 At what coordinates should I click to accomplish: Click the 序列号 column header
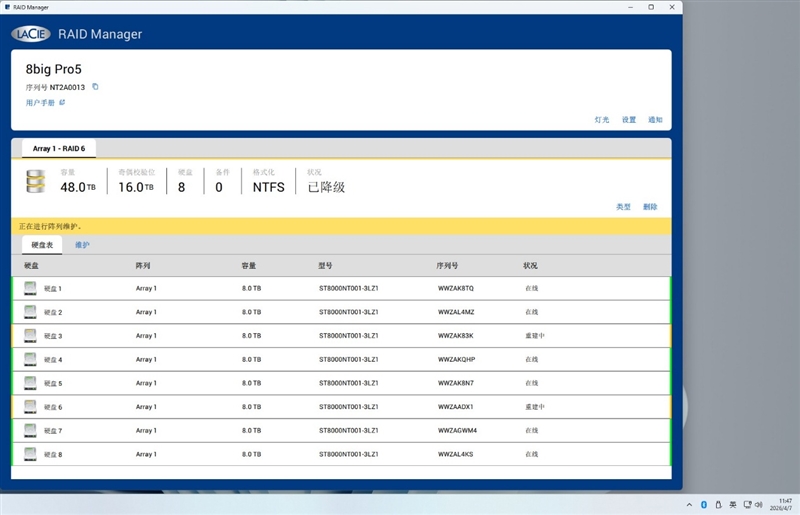447,265
